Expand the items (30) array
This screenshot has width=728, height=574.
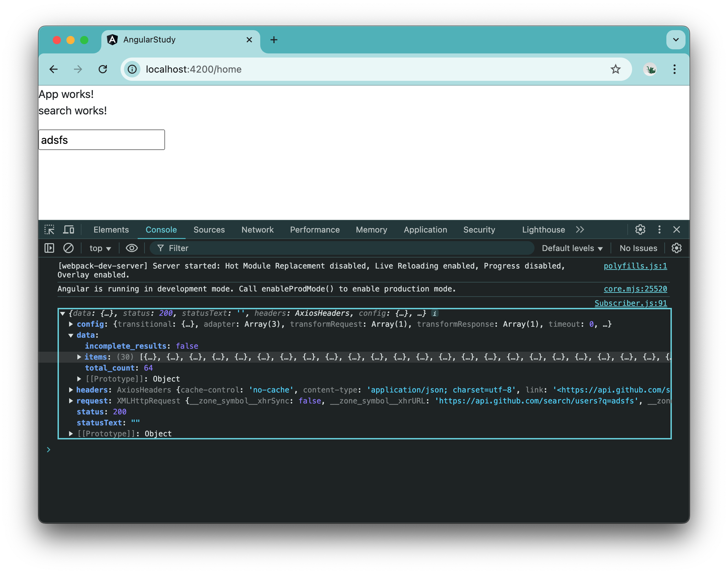79,357
